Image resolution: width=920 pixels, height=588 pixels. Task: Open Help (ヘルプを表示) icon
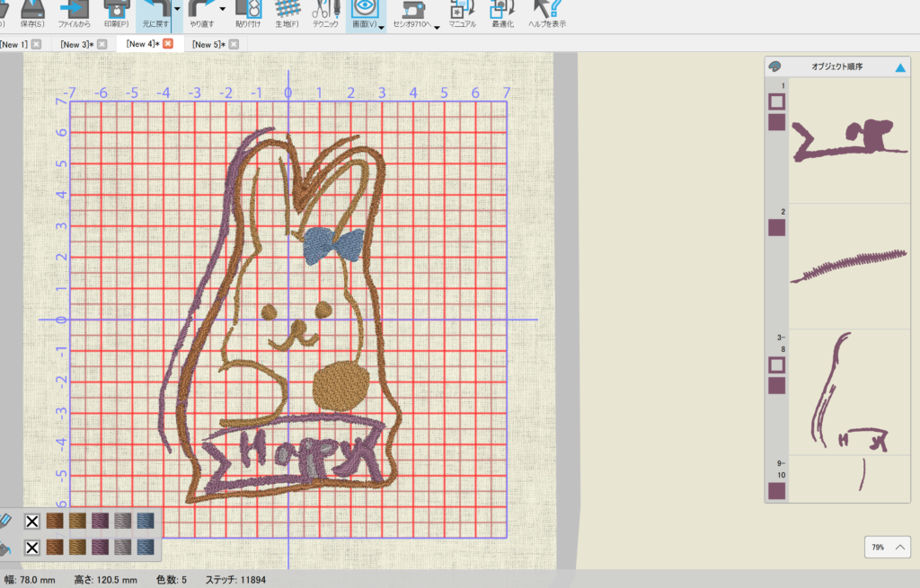546,10
